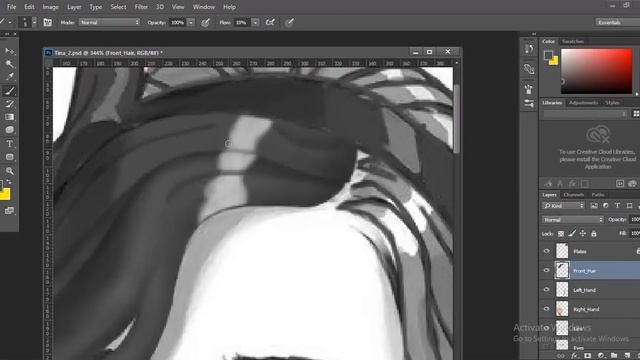Open the Brush Presets panel icon in dock

[x=529, y=89]
